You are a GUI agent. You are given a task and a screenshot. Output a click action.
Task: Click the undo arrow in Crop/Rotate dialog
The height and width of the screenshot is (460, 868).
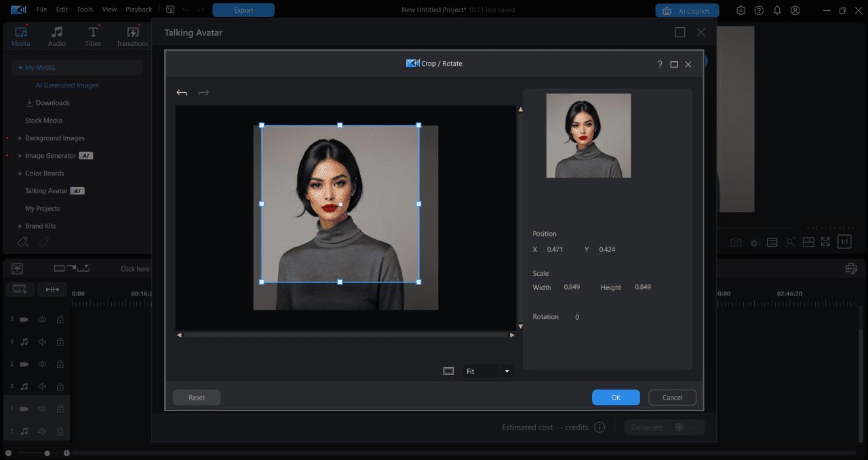[x=182, y=92]
